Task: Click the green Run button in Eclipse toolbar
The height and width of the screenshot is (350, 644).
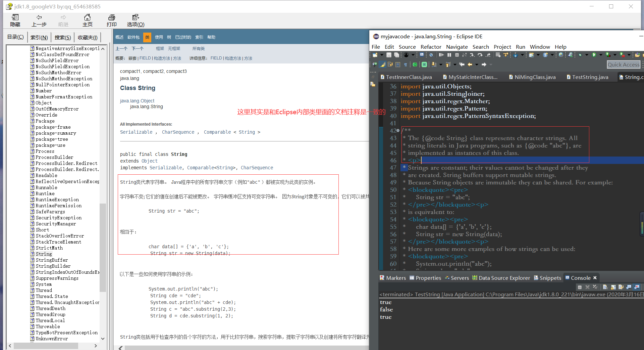Action: [x=594, y=55]
